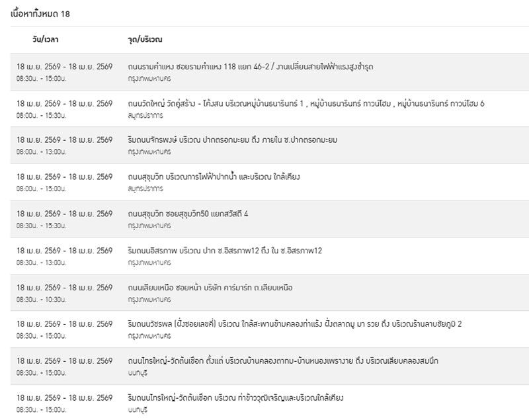
Task: Click นนทบุรี under the ท่าข้าววุฒิเจริญ entry
Action: (x=138, y=409)
